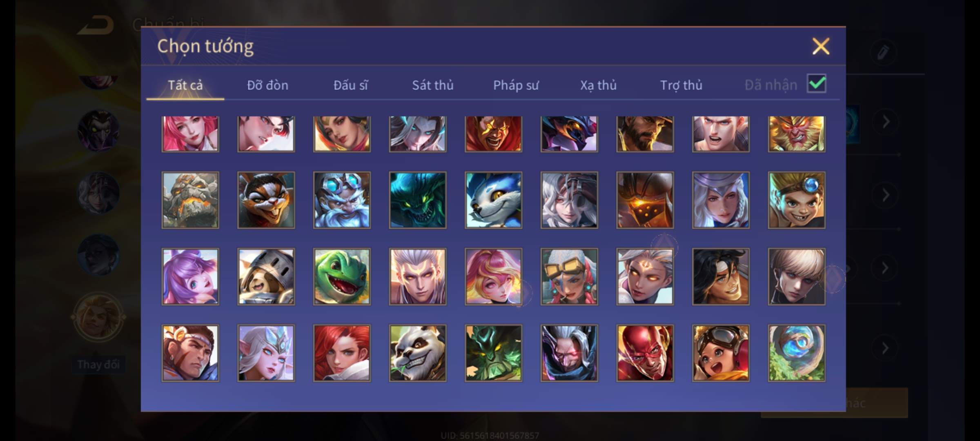980x441 pixels.
Task: Filter heroes by Xạ thủ tab
Action: pyautogui.click(x=598, y=85)
